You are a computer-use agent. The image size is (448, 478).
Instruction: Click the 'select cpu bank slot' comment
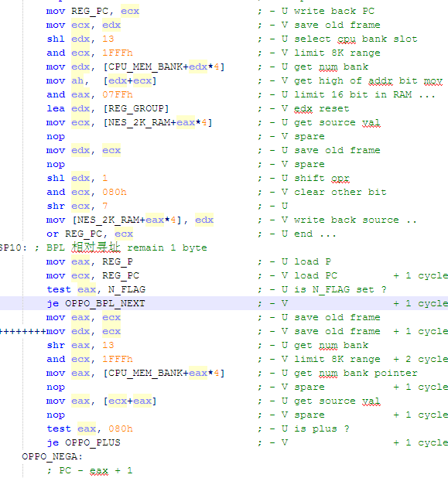pyautogui.click(x=356, y=39)
